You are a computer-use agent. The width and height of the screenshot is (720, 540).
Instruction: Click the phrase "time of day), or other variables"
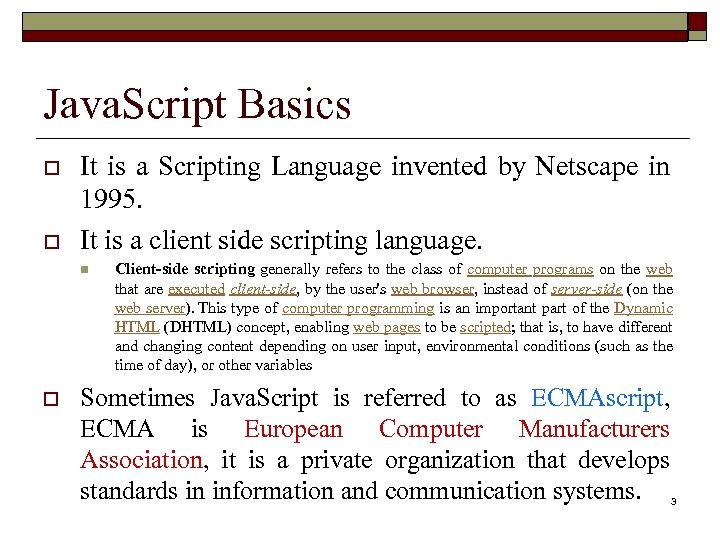click(x=214, y=366)
